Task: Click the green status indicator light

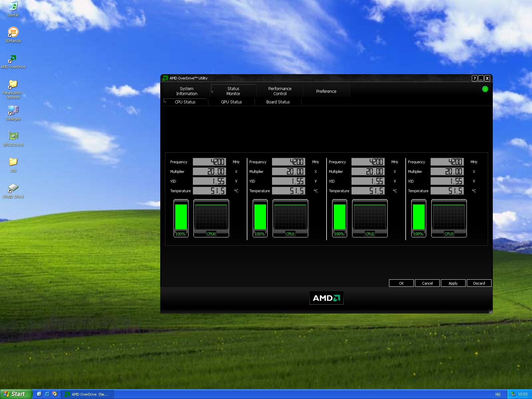Action: (x=485, y=89)
